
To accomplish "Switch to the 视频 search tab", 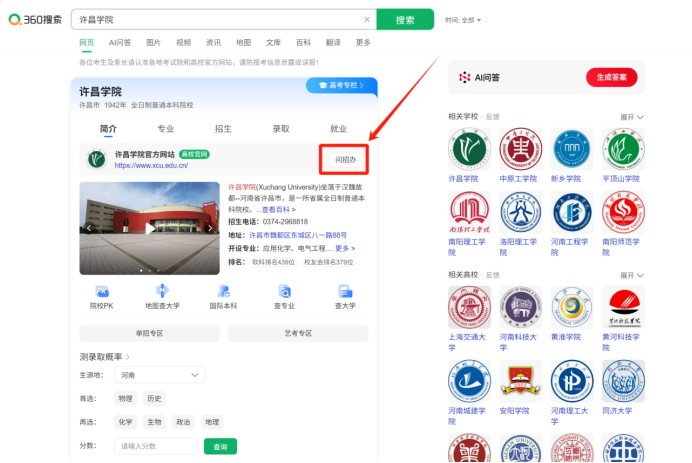I will pyautogui.click(x=183, y=42).
